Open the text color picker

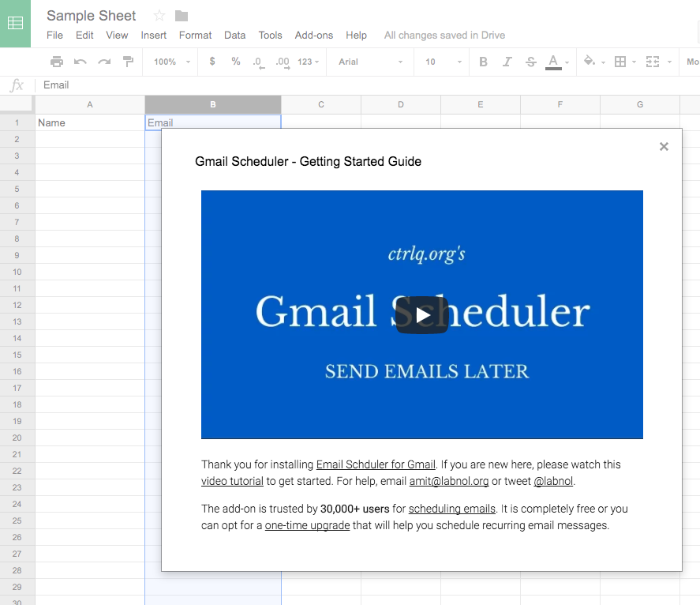[x=557, y=62]
